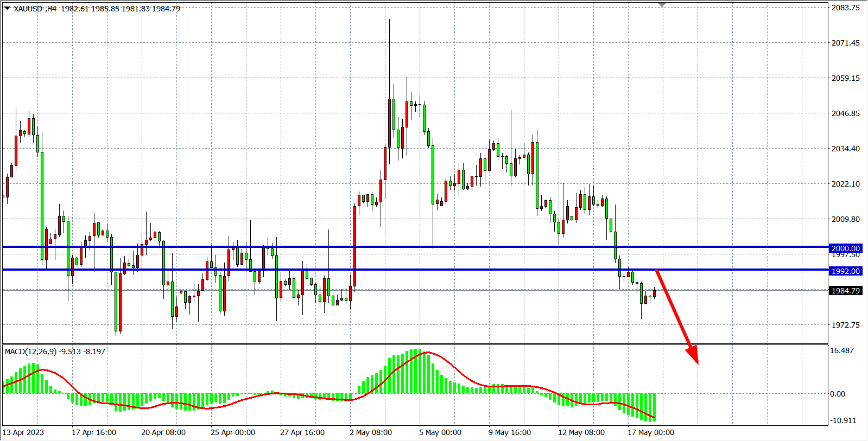Click the MACD(12,26,9) indicator label
868x441 pixels.
pyautogui.click(x=55, y=351)
